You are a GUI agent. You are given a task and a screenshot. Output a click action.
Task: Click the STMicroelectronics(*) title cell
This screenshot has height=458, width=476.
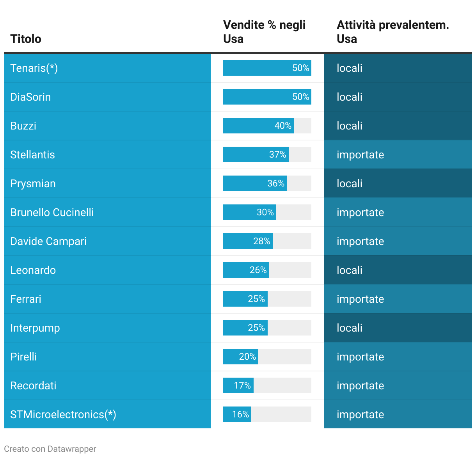point(63,415)
